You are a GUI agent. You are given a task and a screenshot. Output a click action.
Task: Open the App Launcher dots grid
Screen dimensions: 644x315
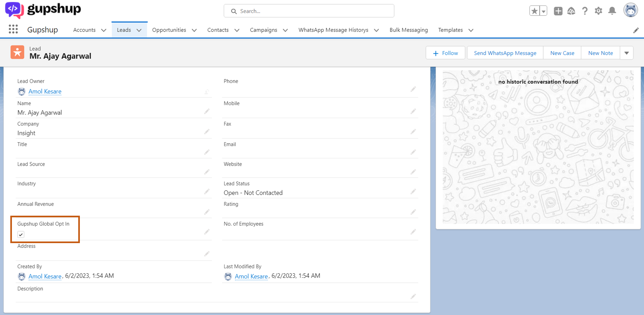tap(13, 29)
